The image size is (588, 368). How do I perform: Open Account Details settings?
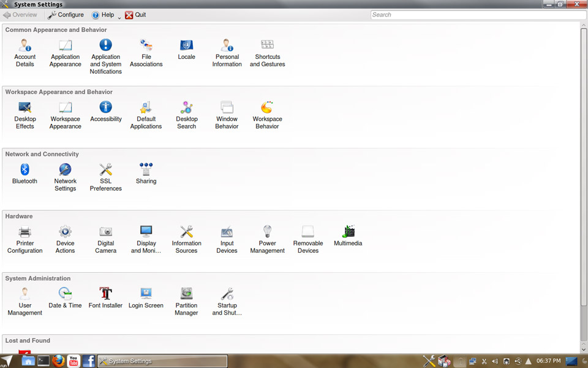coord(25,52)
